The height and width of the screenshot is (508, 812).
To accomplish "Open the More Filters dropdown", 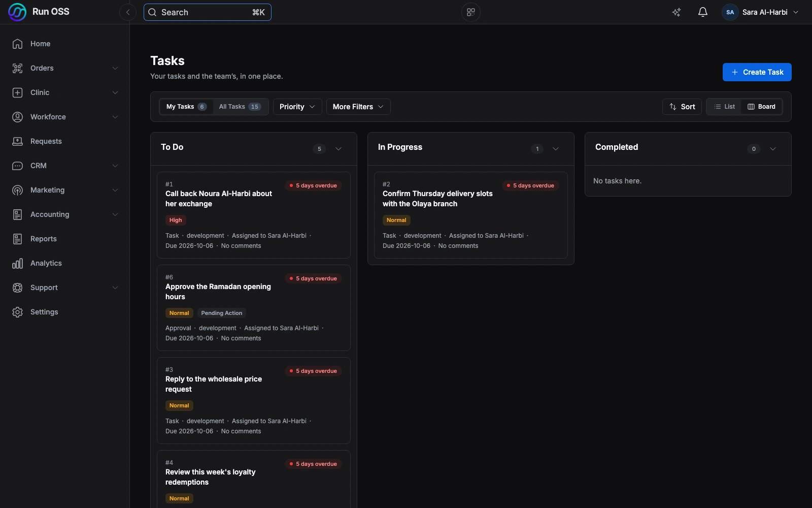I will (x=358, y=107).
